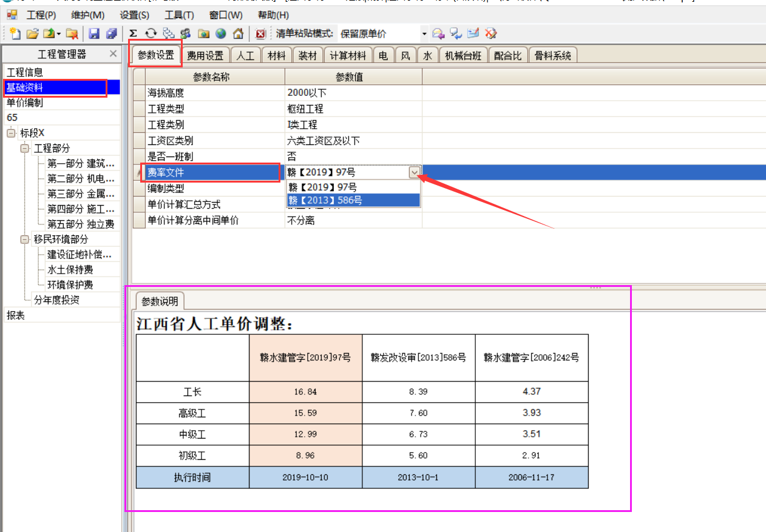The image size is (766, 532).
Task: Click the Sigma summation calculate icon
Action: pos(134,34)
